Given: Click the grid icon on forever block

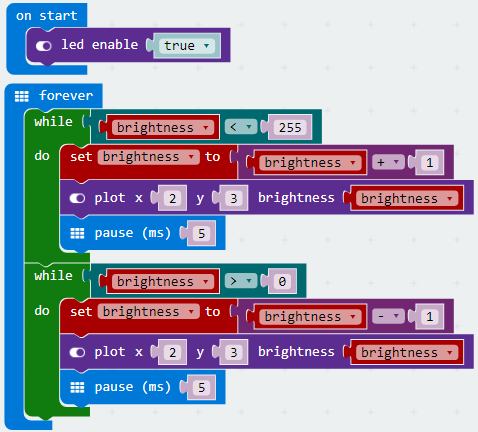Looking at the screenshot, I should [22, 96].
